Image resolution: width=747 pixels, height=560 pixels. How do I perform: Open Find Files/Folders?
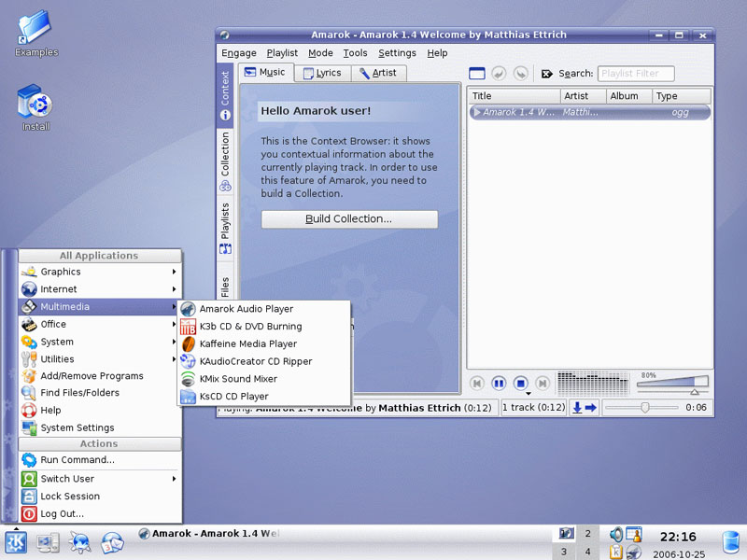(100, 393)
